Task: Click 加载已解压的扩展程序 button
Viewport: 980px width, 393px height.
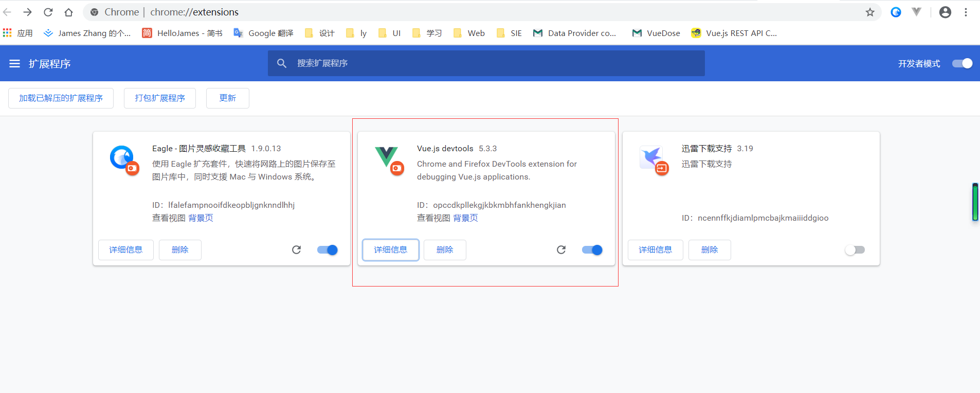Action: point(61,98)
